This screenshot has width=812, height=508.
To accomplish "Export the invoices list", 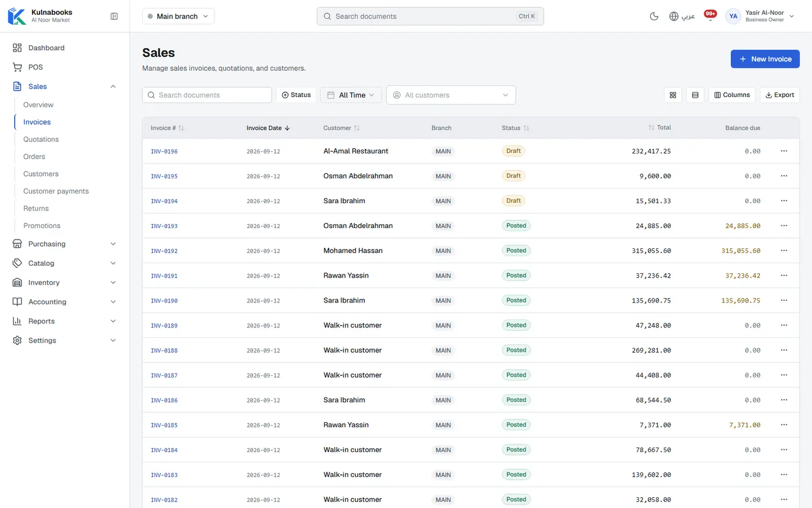I will click(780, 95).
